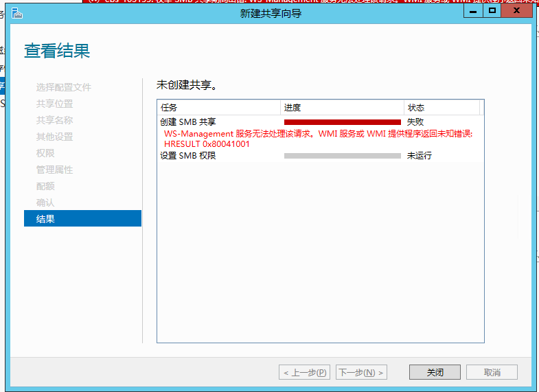Click the WS-Management error message line
The image size is (539, 392).
click(319, 134)
